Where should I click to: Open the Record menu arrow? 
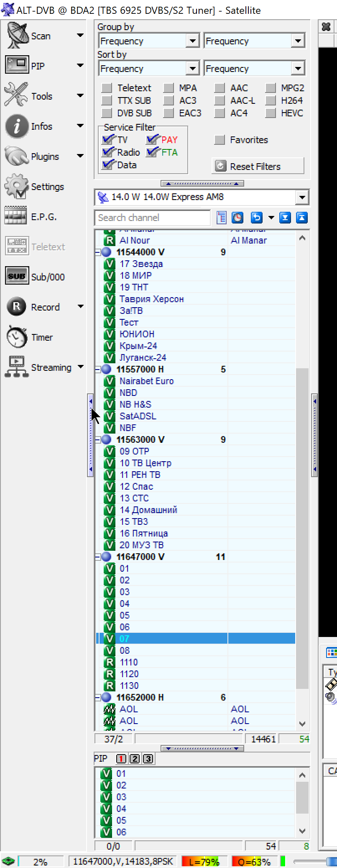coord(80,307)
